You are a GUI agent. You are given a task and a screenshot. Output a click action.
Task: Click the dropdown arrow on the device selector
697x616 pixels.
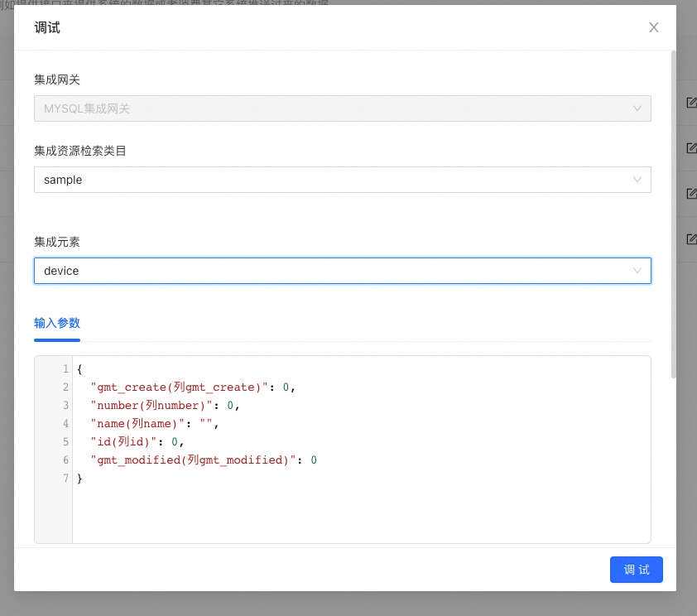[637, 271]
